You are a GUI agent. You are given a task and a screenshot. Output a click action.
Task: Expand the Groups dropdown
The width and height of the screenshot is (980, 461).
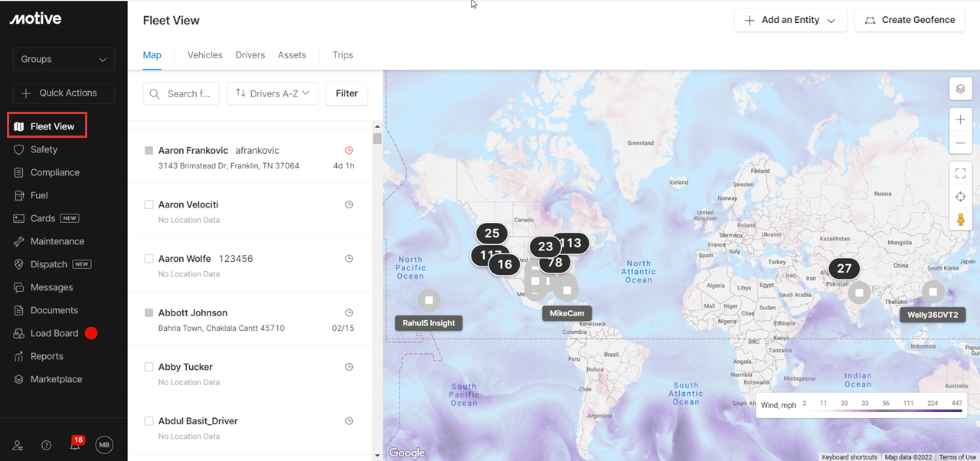(x=64, y=59)
